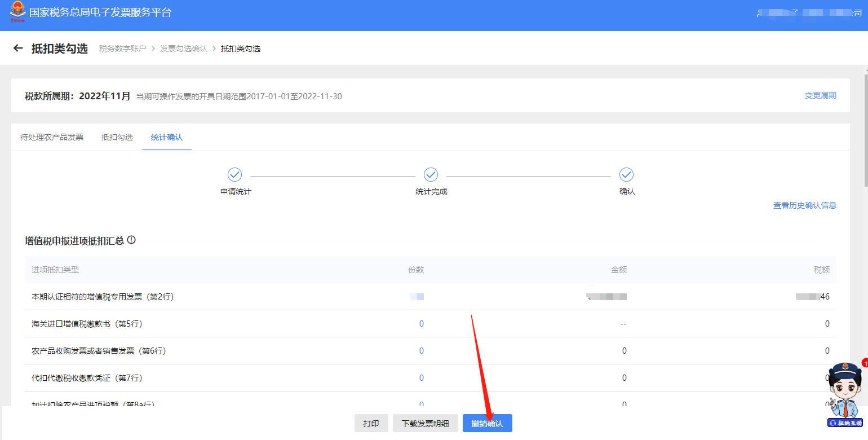Screen dimensions: 868x440
Task: Click the 税务数字账户 breadcrumb link
Action: click(123, 49)
